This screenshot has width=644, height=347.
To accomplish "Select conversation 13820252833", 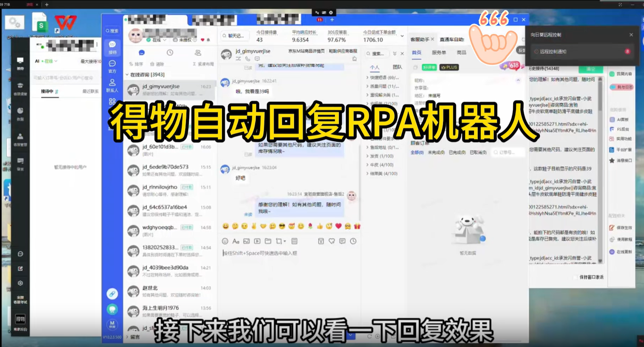I will 169,251.
